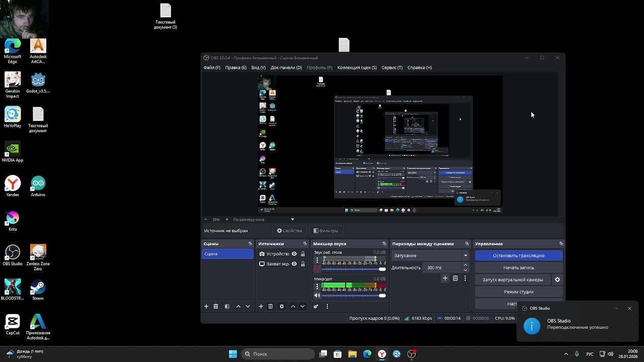Add a new scene transition
This screenshot has width=644, height=362.
(445, 278)
